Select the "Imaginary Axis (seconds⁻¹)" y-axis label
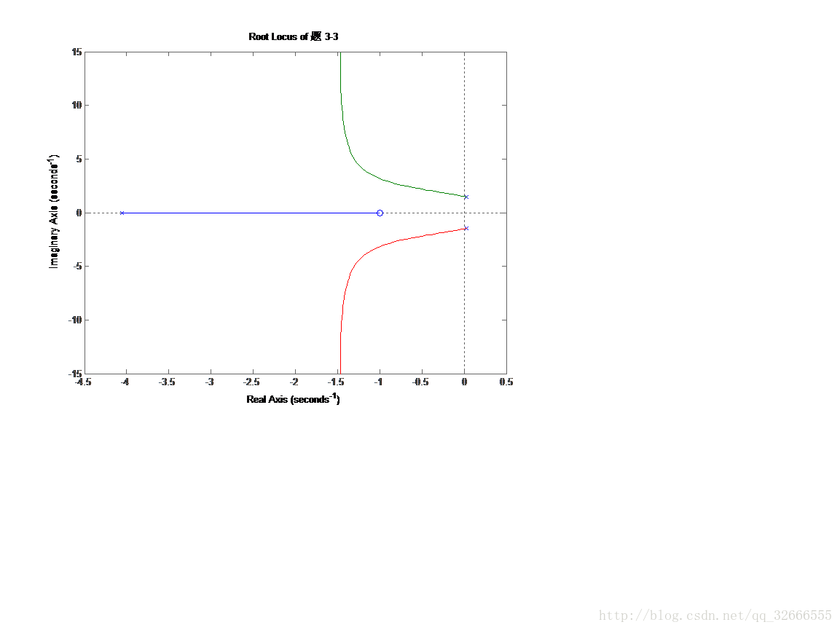The image size is (840, 630). pyautogui.click(x=54, y=212)
